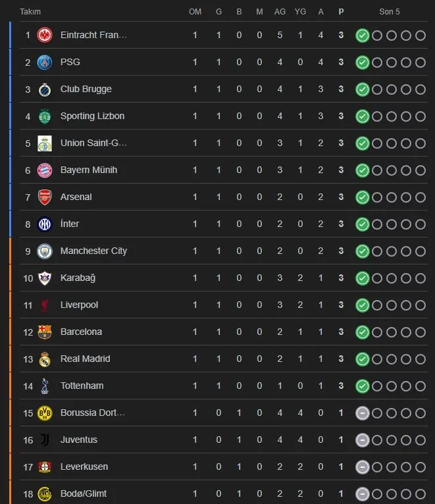The width and height of the screenshot is (435, 504).
Task: Click the Juventus logo icon
Action: pos(45,440)
